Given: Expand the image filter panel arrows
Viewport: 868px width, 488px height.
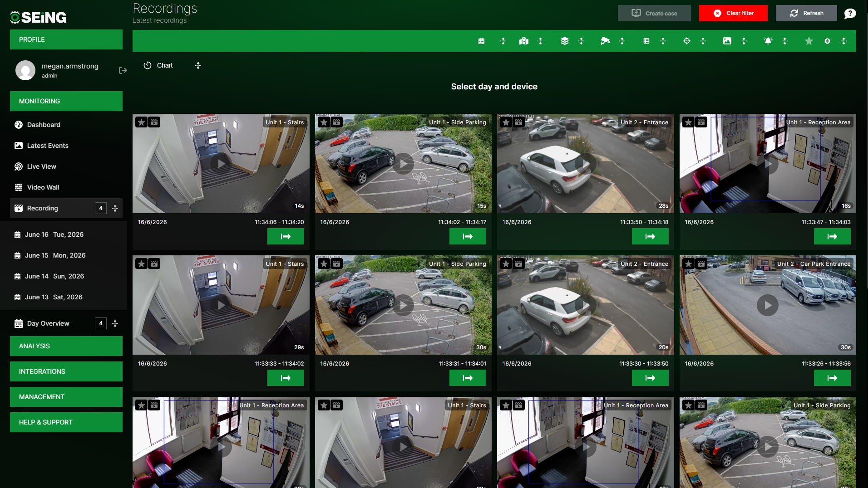Looking at the screenshot, I should (x=744, y=41).
